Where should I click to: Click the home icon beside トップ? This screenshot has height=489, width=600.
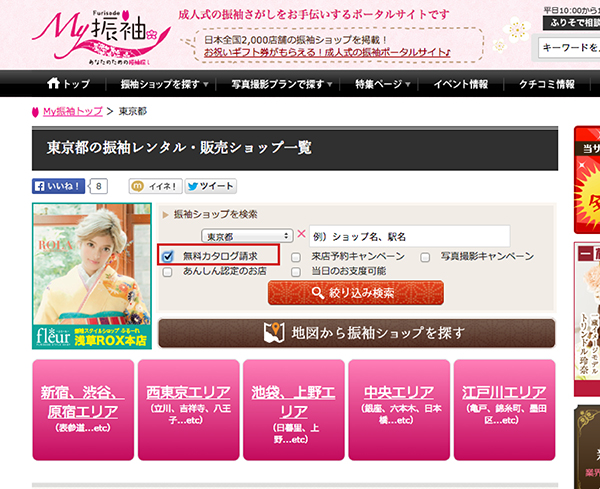pyautogui.click(x=54, y=83)
